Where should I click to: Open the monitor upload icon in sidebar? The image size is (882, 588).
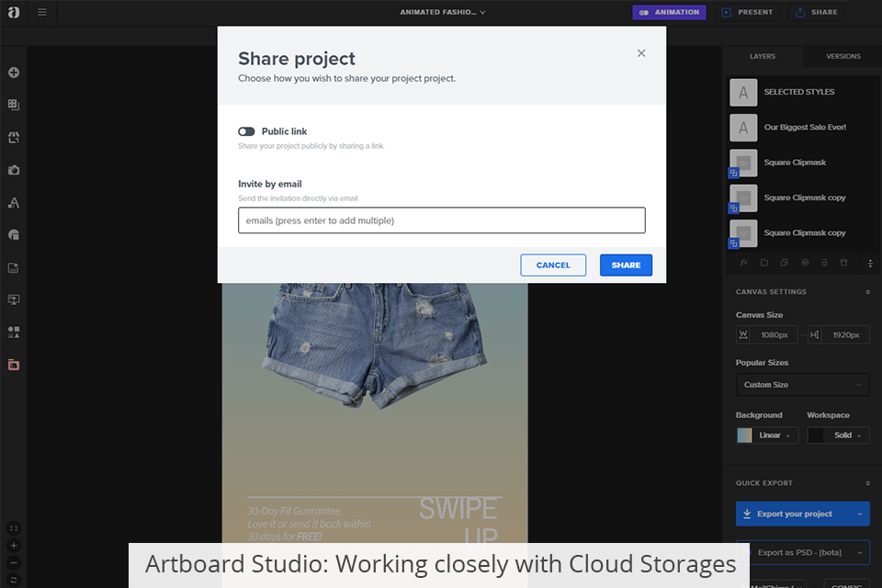click(x=14, y=300)
